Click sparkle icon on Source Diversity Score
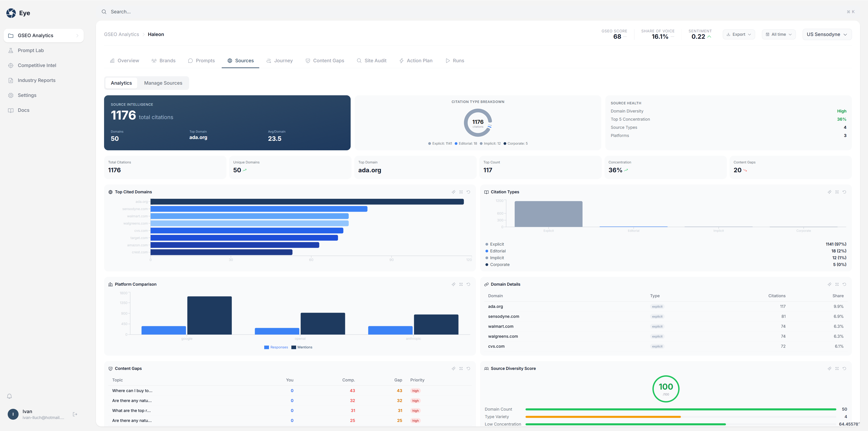 coord(830,369)
